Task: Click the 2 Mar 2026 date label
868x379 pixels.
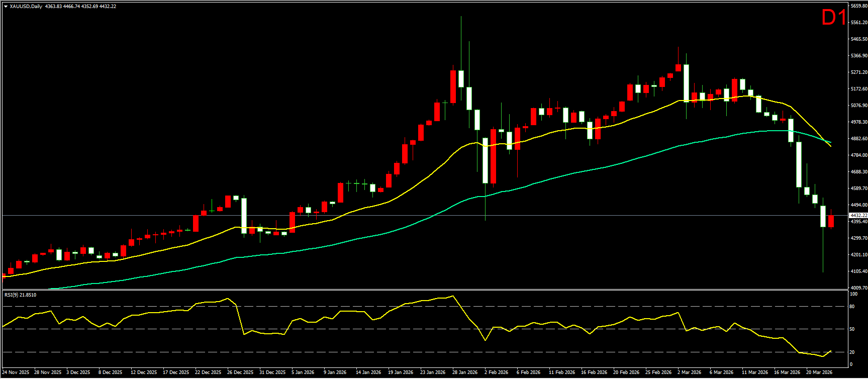Action: [x=689, y=372]
